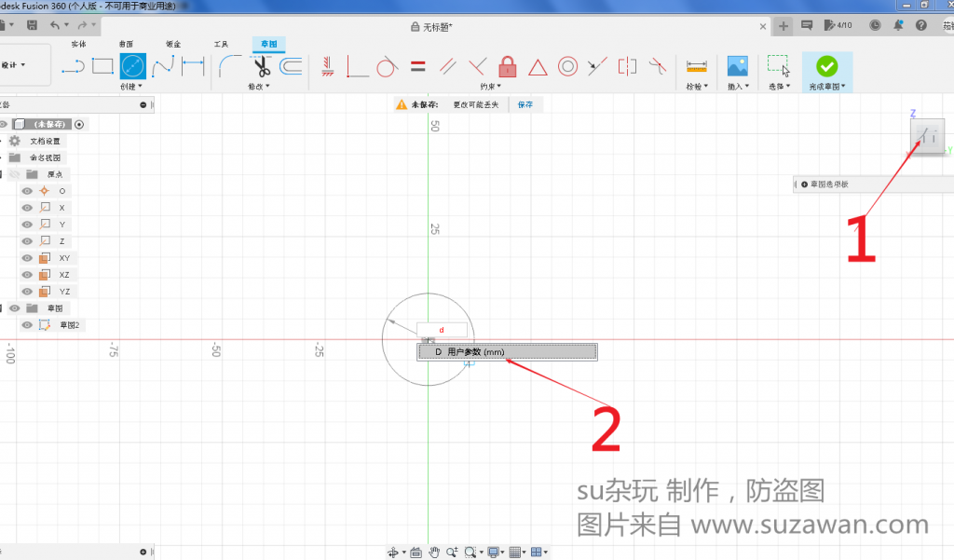Apply Horizontal/Vertical constraint
This screenshot has width=954, height=560.
pyautogui.click(x=328, y=66)
